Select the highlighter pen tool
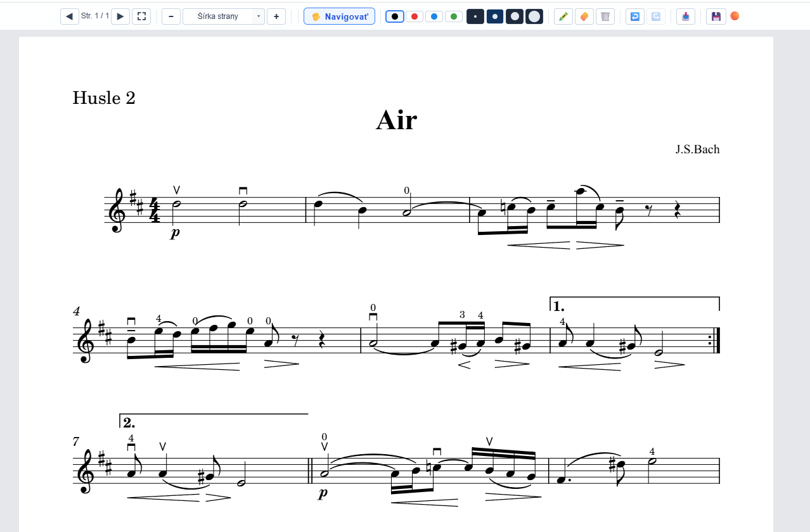This screenshot has height=532, width=810. pyautogui.click(x=563, y=16)
